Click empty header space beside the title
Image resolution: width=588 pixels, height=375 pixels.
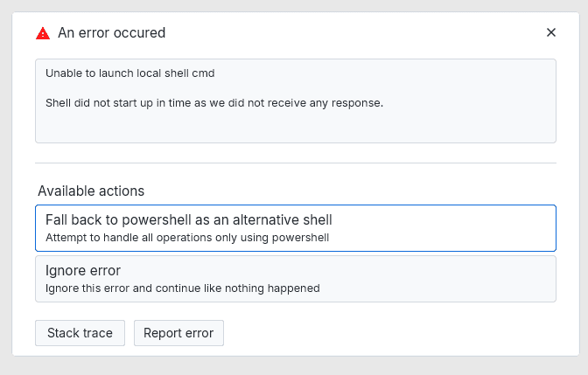click(x=350, y=33)
